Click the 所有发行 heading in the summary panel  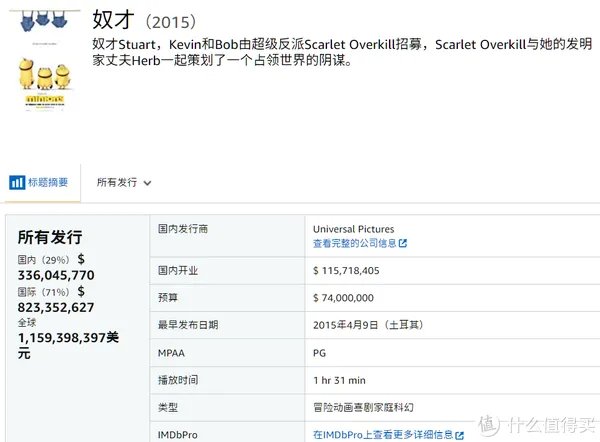(x=50, y=237)
